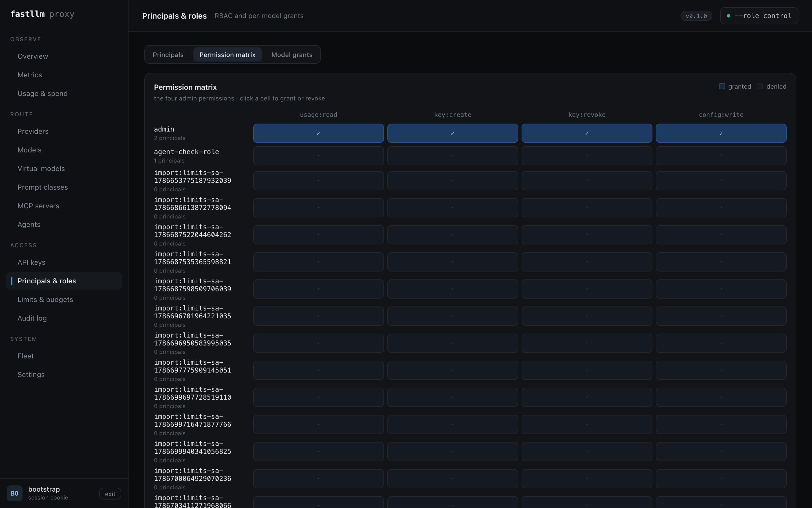Click the key:create column header

click(453, 115)
